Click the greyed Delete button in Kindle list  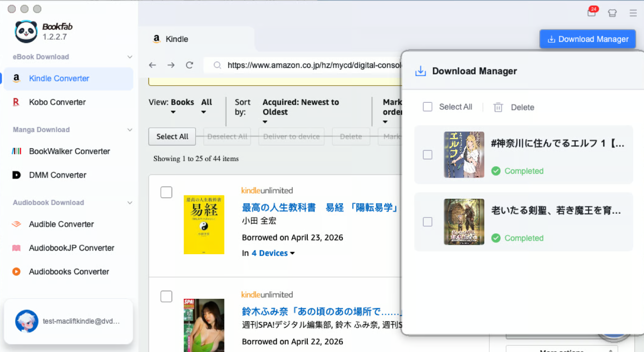click(x=351, y=137)
